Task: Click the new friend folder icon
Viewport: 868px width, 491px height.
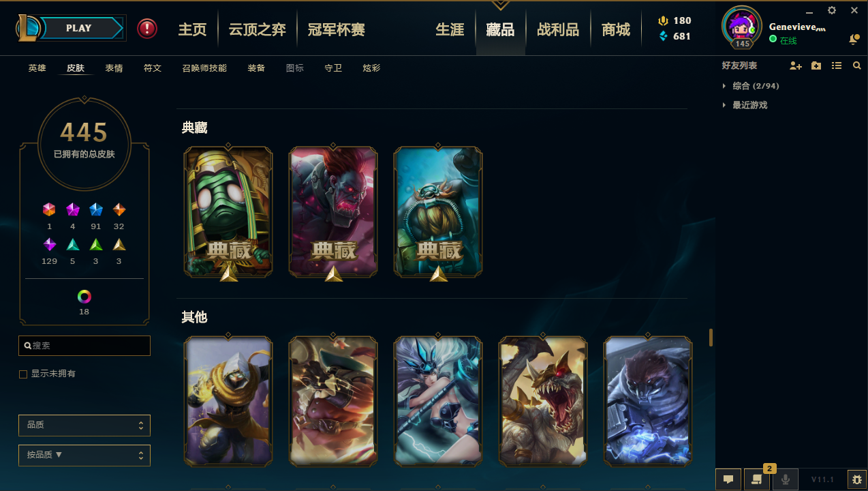Action: [x=816, y=65]
